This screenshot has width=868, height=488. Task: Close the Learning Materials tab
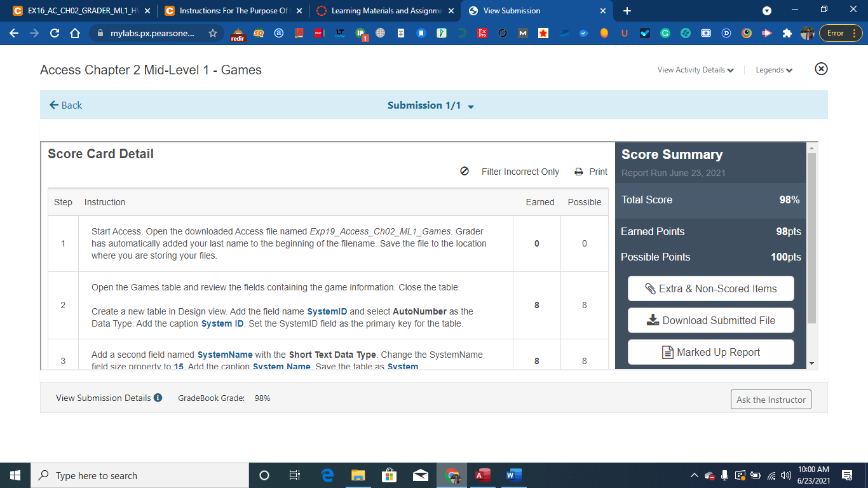(x=451, y=11)
